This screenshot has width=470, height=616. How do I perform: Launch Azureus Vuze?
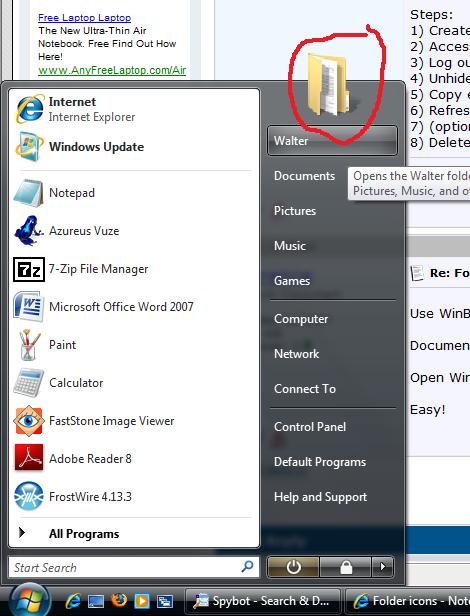tap(134, 231)
